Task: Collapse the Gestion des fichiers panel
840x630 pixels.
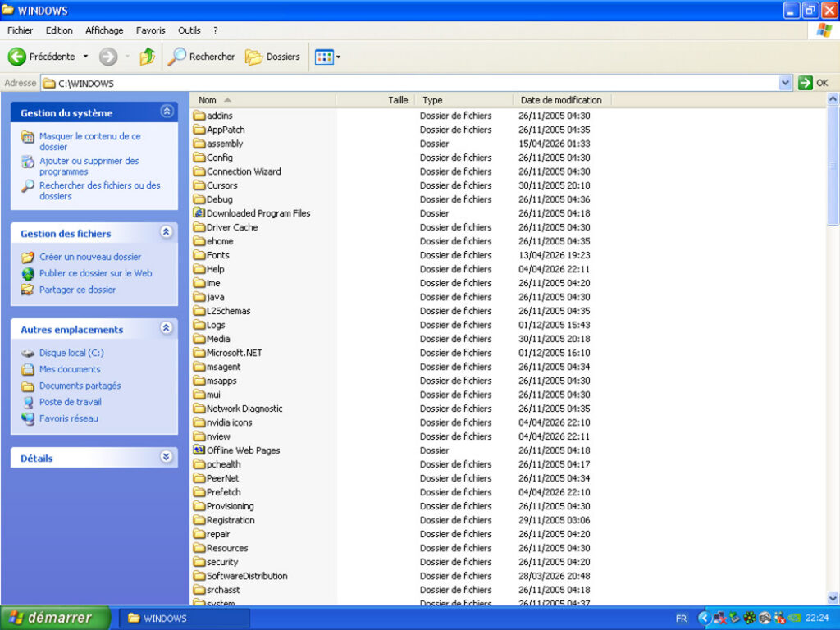Action: click(167, 232)
